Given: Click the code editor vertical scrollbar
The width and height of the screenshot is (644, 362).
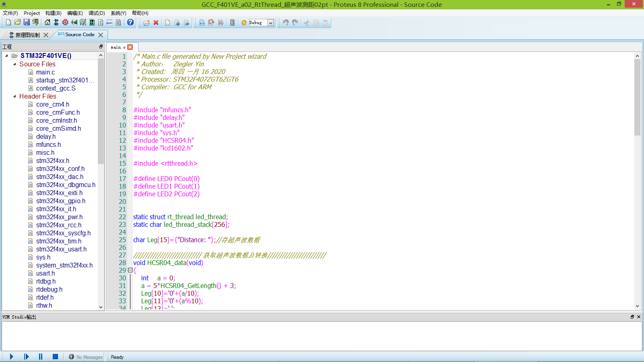Looking at the screenshot, I should pos(637,97).
